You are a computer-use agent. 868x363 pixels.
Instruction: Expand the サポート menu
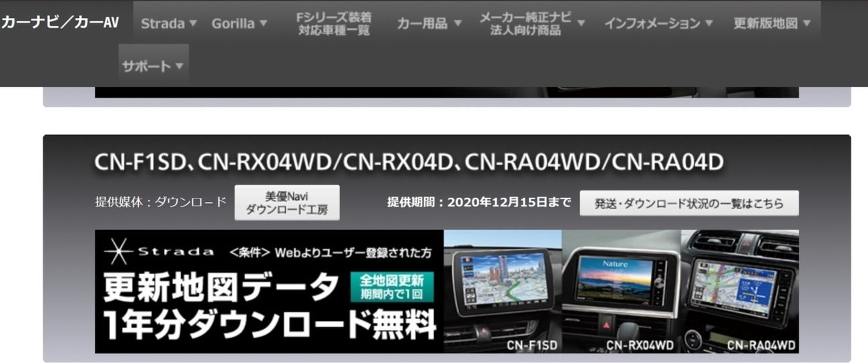(154, 66)
